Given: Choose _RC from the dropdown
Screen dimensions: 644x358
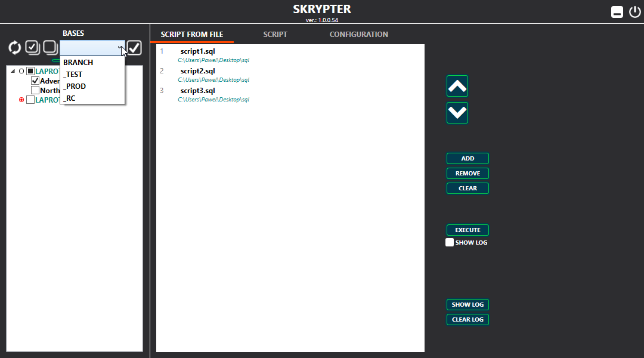Looking at the screenshot, I should click(x=92, y=98).
